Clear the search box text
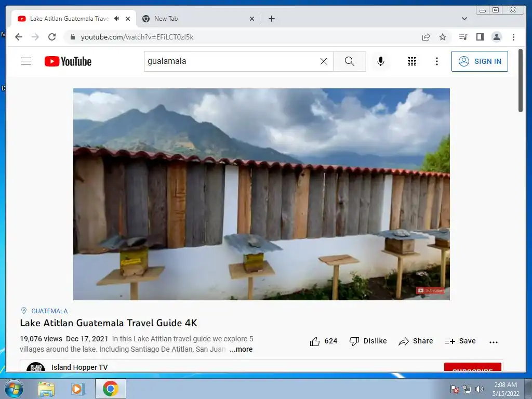Viewport: 532px width, 399px height. coord(324,61)
